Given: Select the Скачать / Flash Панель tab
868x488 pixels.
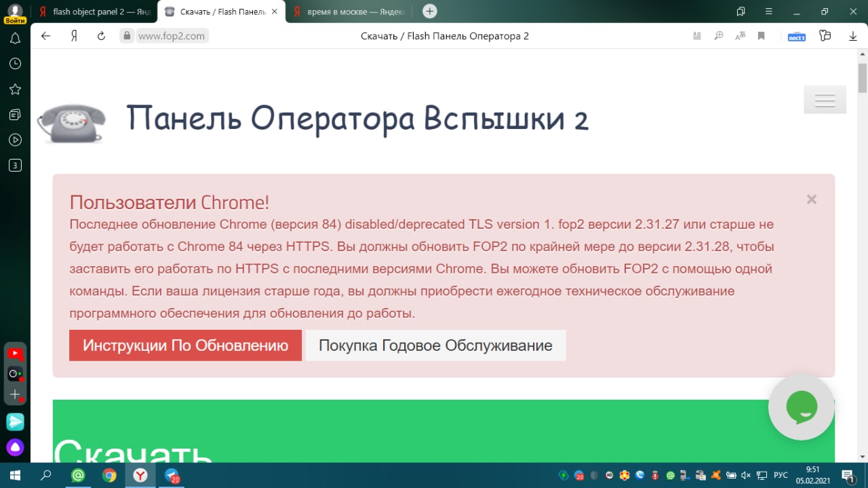Looking at the screenshot, I should coord(220,12).
